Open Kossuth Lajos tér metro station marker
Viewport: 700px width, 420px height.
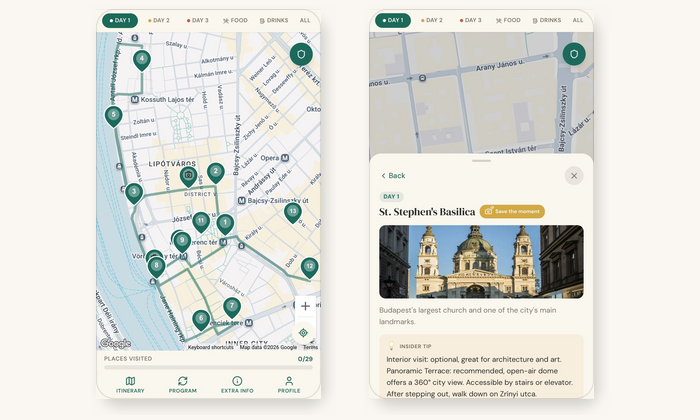[x=134, y=100]
